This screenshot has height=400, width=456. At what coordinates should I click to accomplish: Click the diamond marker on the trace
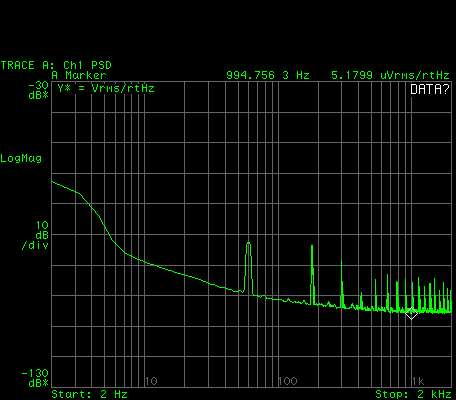coord(411,313)
